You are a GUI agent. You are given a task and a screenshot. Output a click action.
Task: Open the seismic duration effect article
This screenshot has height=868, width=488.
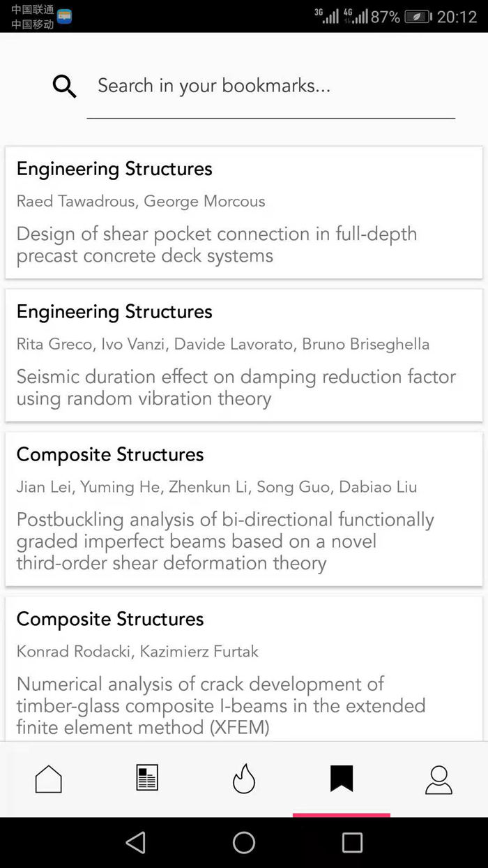click(x=236, y=387)
